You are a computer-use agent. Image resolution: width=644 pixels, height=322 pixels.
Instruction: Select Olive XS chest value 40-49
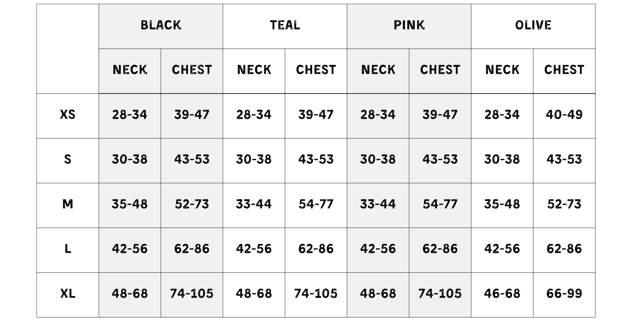click(564, 114)
